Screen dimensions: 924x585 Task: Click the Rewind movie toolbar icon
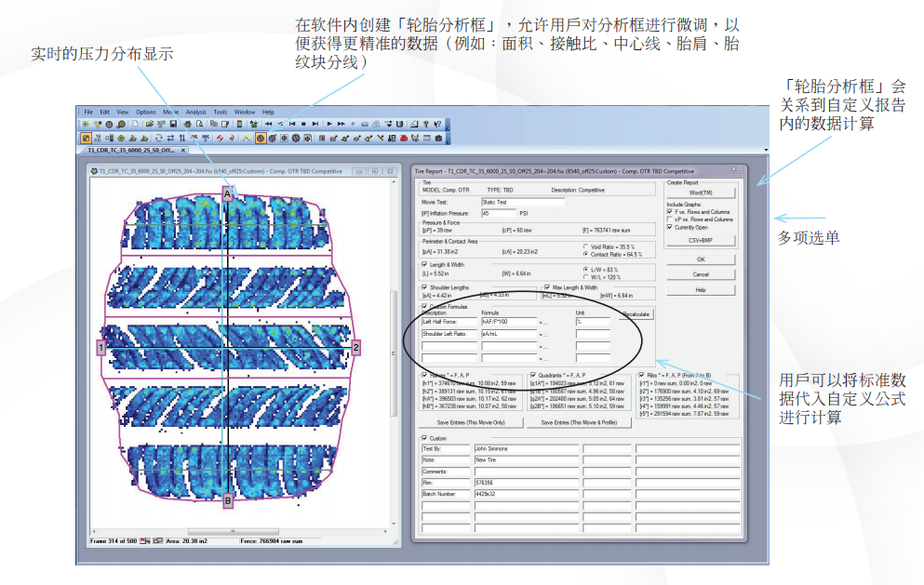(268, 124)
